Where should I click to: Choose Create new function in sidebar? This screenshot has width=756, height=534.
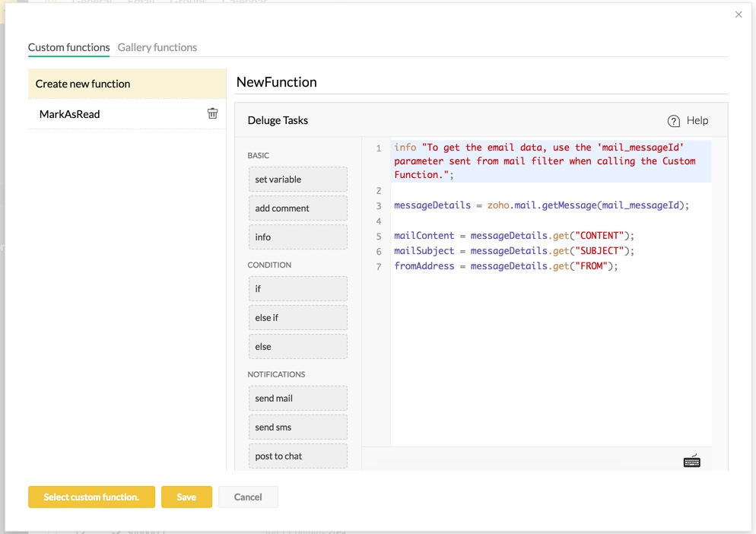(x=127, y=84)
